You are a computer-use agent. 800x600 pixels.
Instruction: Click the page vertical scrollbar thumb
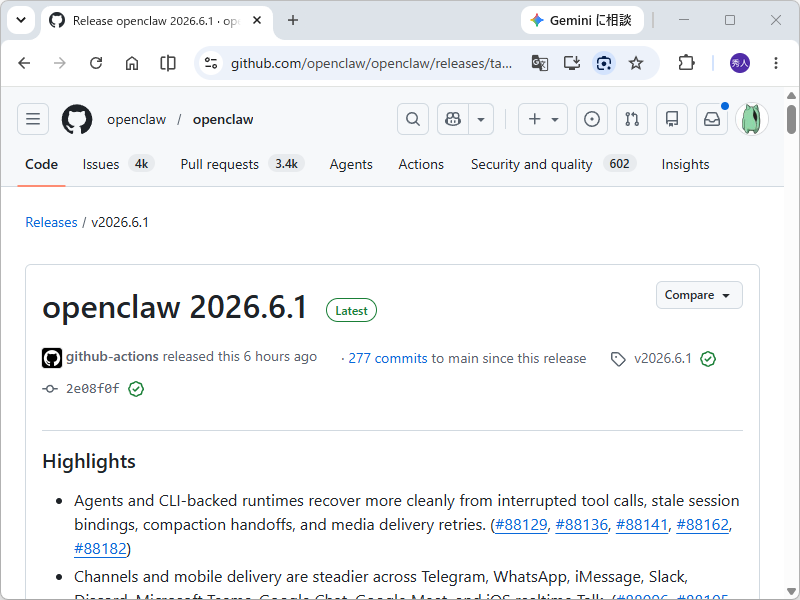(791, 118)
